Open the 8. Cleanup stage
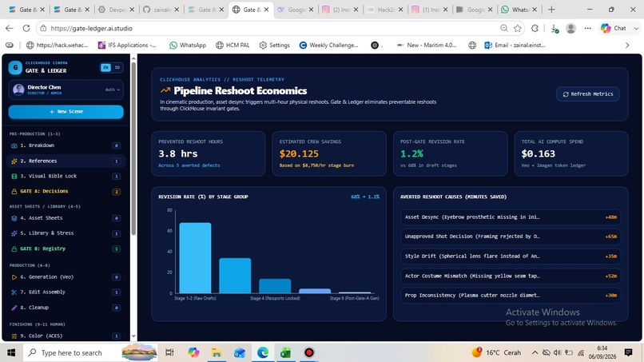Viewport: 644px width, 362px height. click(66, 308)
